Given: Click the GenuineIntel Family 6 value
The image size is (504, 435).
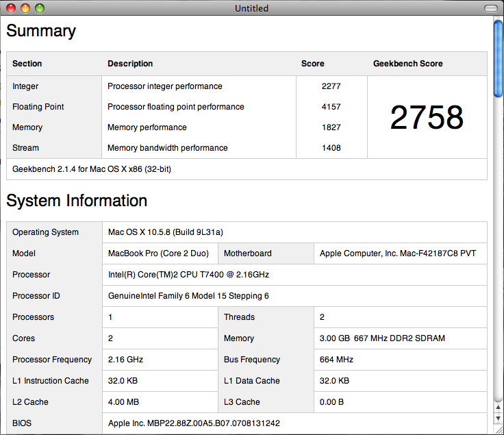Looking at the screenshot, I should [188, 296].
